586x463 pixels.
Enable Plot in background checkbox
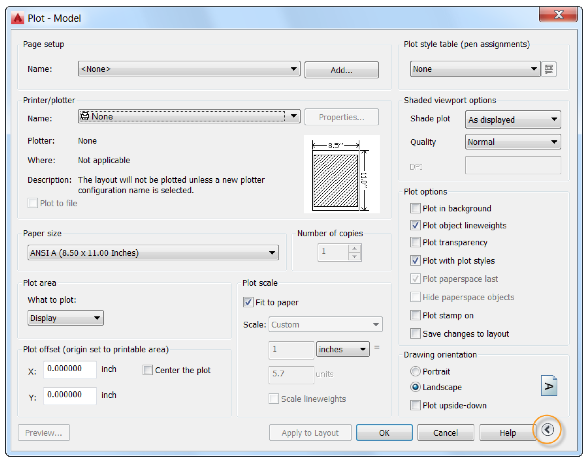click(415, 208)
